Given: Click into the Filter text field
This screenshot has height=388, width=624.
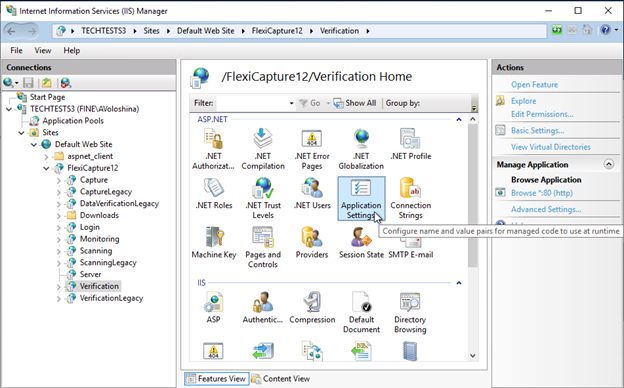Looking at the screenshot, I should (252, 103).
